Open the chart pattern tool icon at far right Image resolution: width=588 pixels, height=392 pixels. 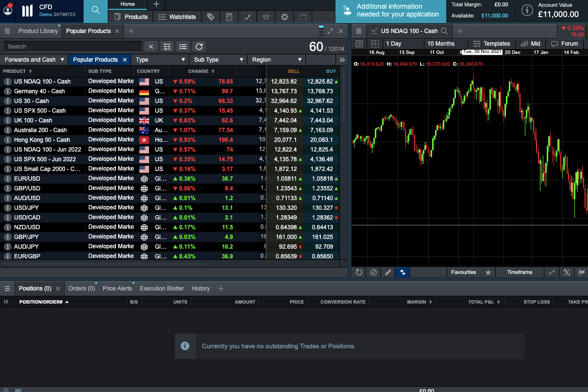(581, 272)
